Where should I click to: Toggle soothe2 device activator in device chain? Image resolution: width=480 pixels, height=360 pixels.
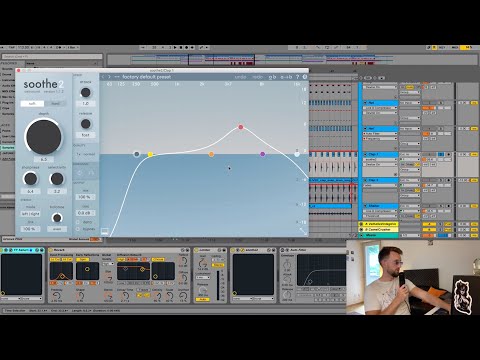pyautogui.click(x=233, y=250)
